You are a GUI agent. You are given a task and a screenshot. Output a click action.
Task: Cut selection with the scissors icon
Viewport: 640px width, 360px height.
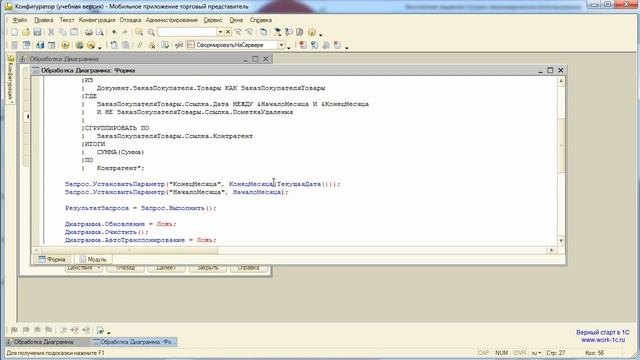coord(51,32)
